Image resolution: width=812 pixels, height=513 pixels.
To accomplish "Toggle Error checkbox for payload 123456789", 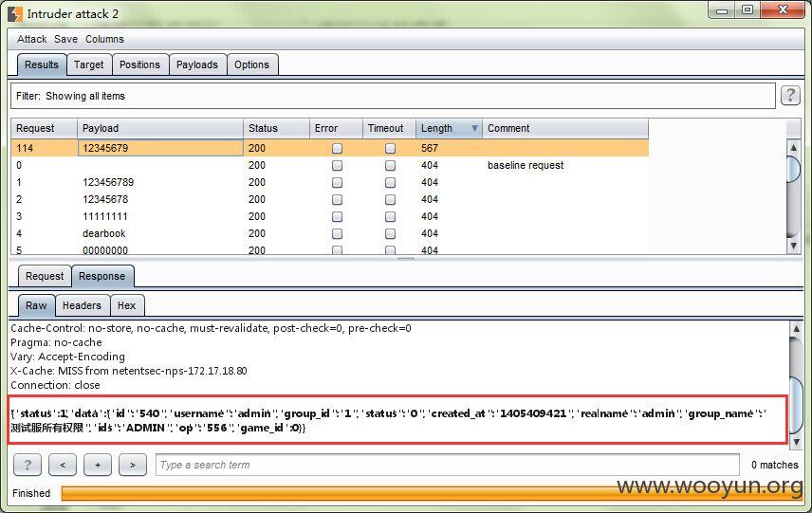I will click(x=337, y=183).
